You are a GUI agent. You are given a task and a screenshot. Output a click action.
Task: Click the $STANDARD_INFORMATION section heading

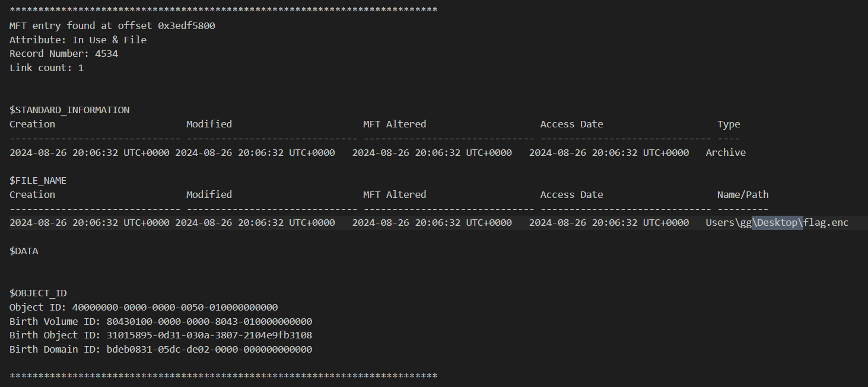[69, 110]
